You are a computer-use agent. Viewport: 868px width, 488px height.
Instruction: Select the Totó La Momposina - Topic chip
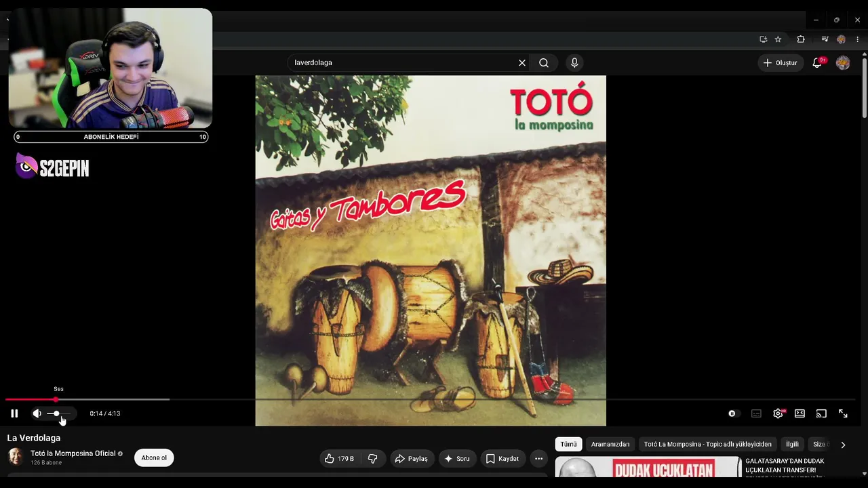click(x=708, y=445)
